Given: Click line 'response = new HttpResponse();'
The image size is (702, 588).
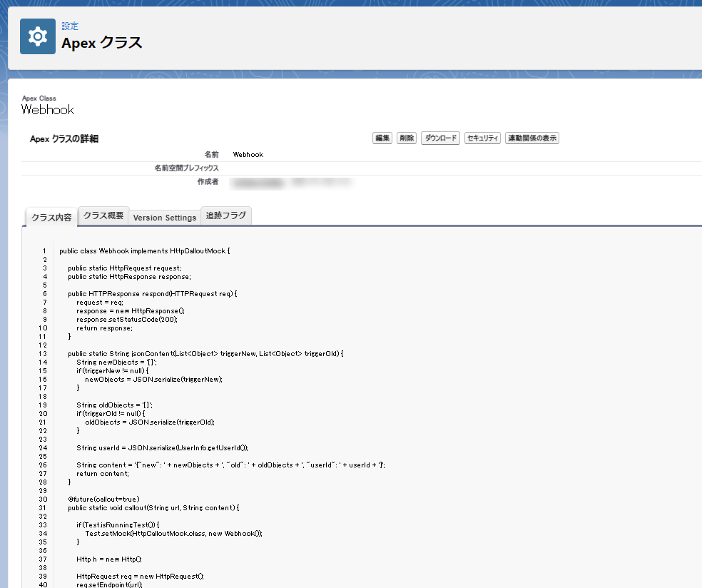Looking at the screenshot, I should (131, 311).
